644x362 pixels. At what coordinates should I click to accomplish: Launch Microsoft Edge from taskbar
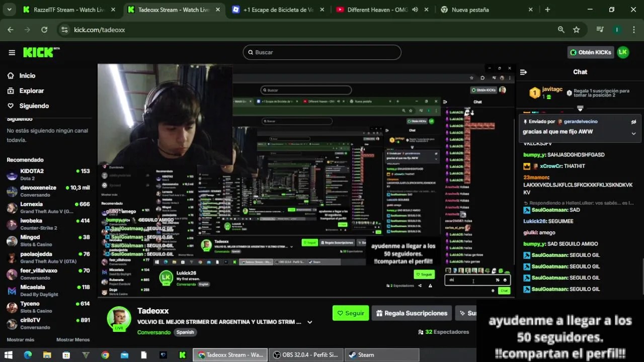pos(28,355)
